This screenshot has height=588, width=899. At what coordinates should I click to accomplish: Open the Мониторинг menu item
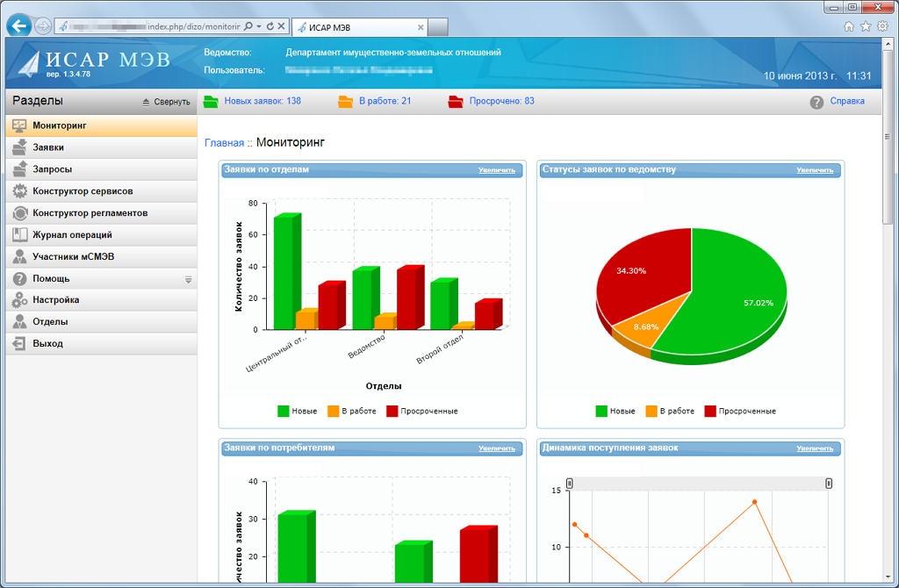(102, 125)
